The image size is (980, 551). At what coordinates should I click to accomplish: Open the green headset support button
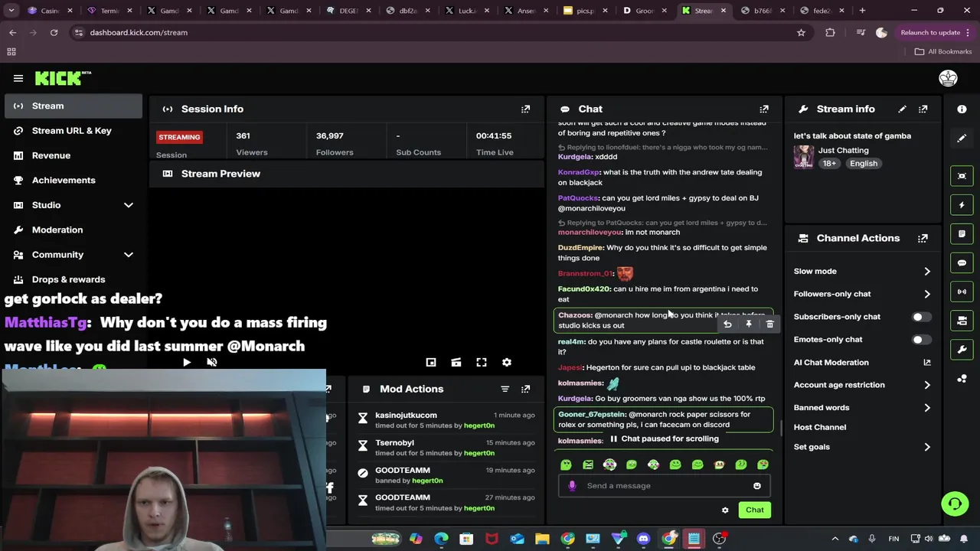click(955, 504)
